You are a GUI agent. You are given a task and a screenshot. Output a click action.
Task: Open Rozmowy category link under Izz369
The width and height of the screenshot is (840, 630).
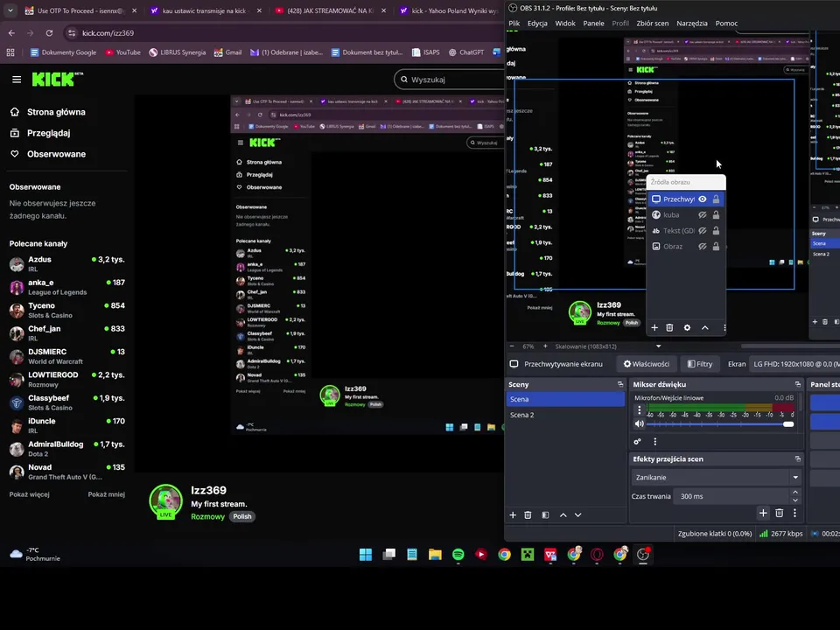click(x=208, y=516)
